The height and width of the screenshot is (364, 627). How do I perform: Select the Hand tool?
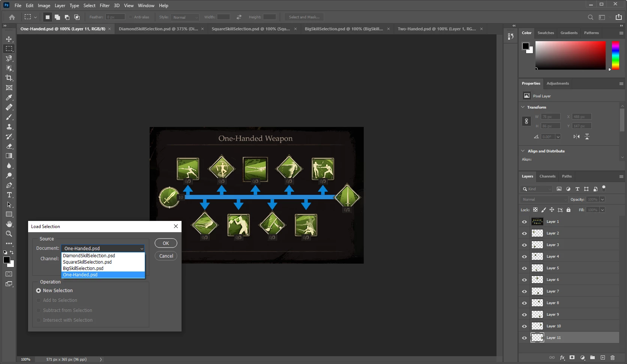(9, 224)
